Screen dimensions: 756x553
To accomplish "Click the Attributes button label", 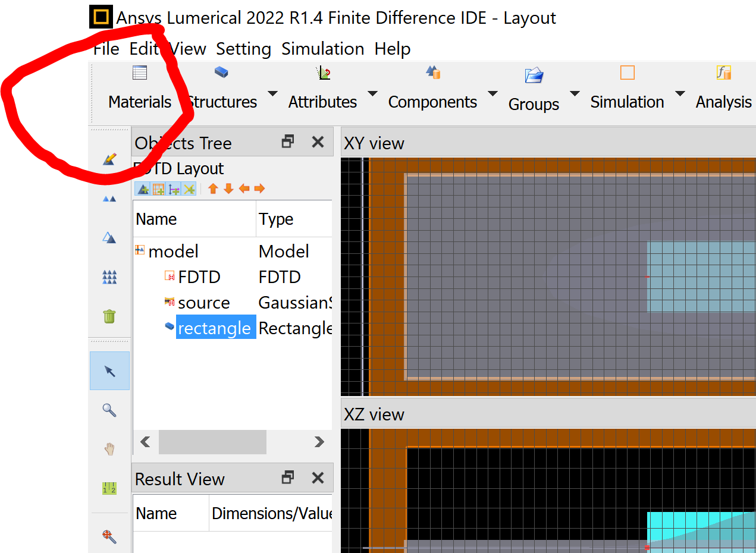I will point(323,102).
